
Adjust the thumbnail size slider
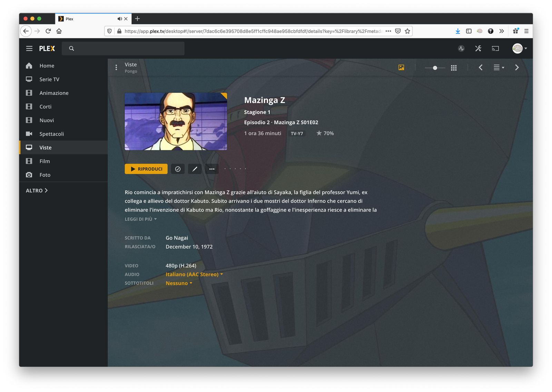(x=435, y=68)
